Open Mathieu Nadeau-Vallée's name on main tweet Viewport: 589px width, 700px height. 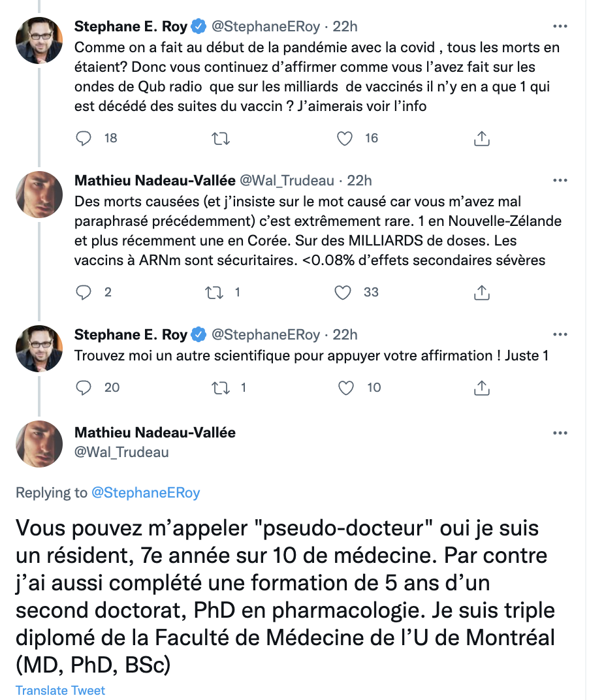(155, 432)
